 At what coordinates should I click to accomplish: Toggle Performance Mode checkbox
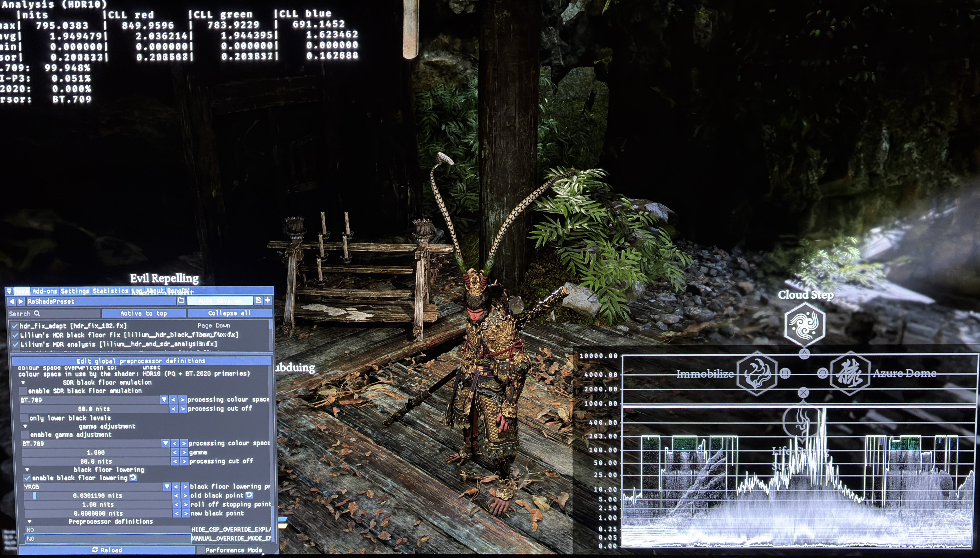[x=200, y=550]
